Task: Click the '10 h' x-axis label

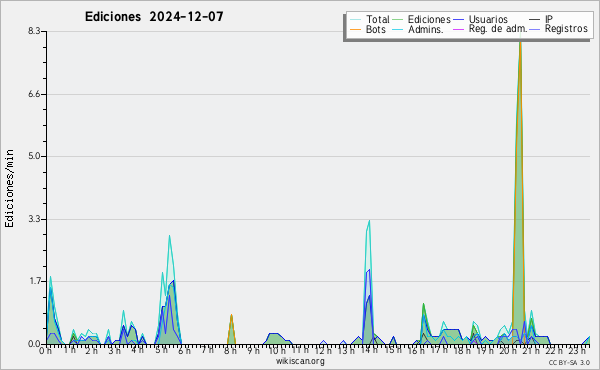Action: [276, 351]
